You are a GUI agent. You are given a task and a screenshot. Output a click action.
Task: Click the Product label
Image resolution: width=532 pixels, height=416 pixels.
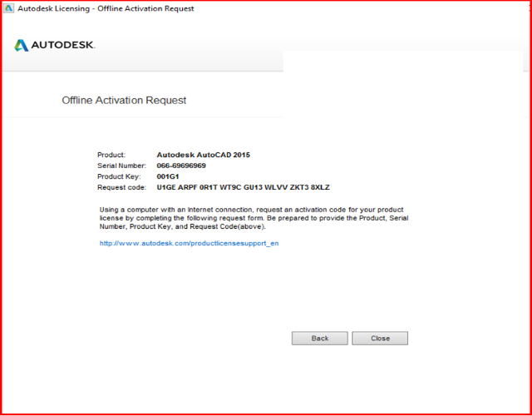click(x=111, y=156)
